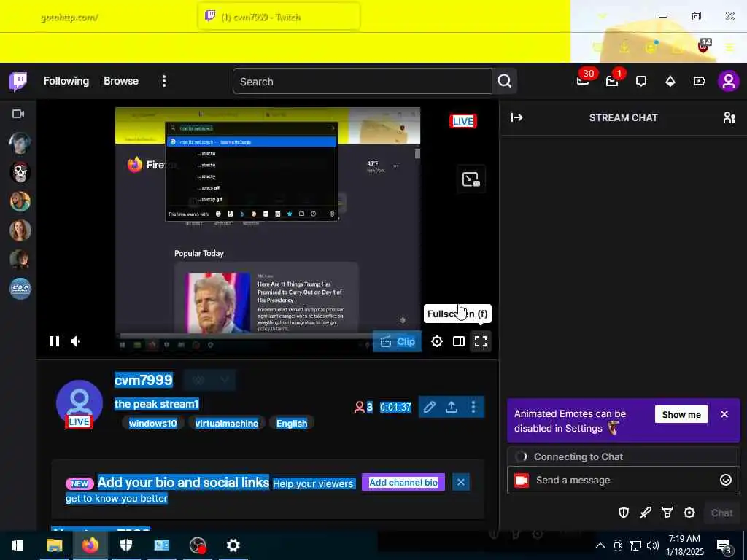
Task: Open the emote picker smiley
Action: pos(726,480)
